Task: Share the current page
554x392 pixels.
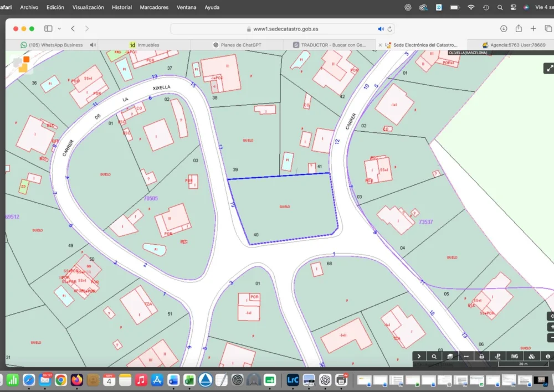Action: click(x=519, y=29)
